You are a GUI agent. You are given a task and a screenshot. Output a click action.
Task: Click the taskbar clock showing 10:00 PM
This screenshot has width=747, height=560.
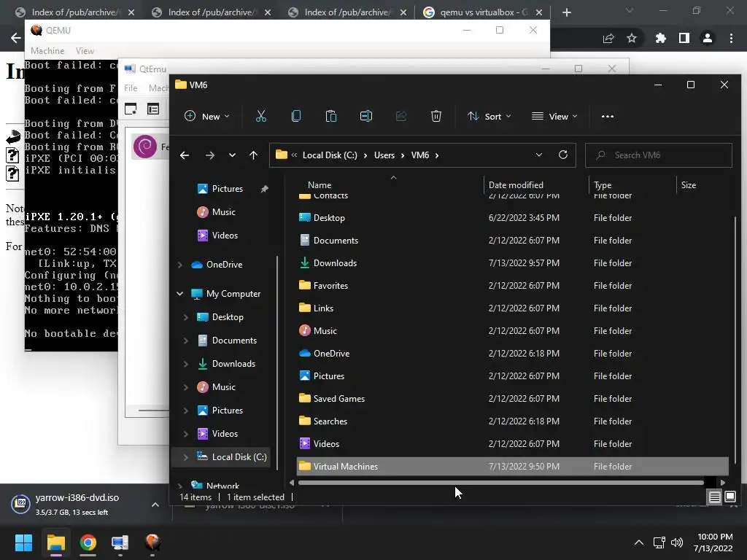[713, 542]
